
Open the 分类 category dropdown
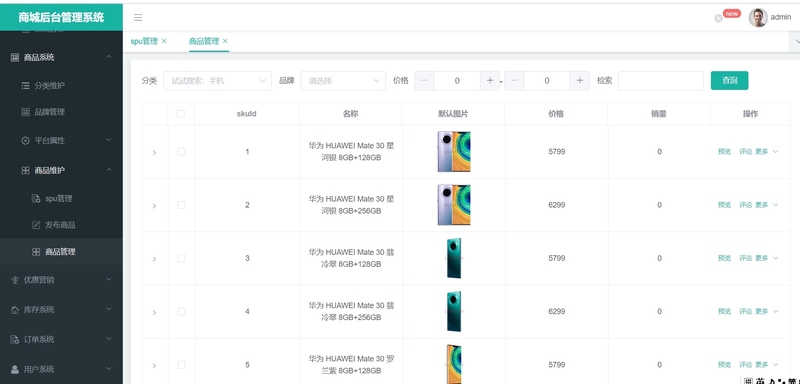click(x=217, y=81)
